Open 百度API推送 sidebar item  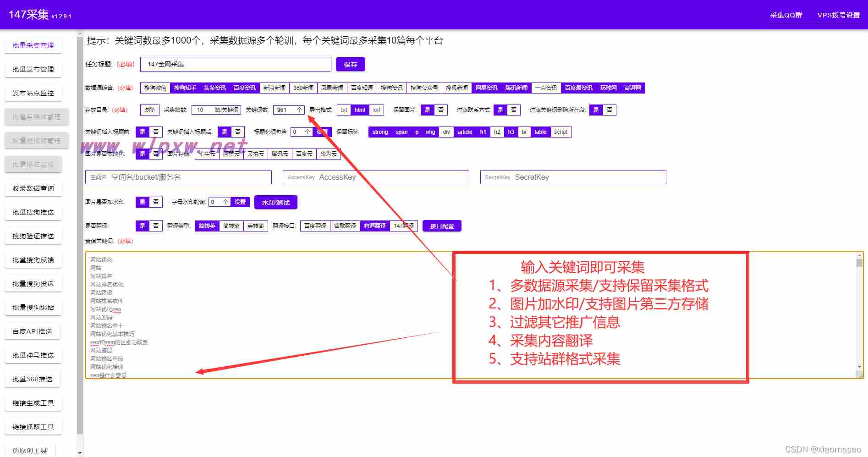click(32, 331)
